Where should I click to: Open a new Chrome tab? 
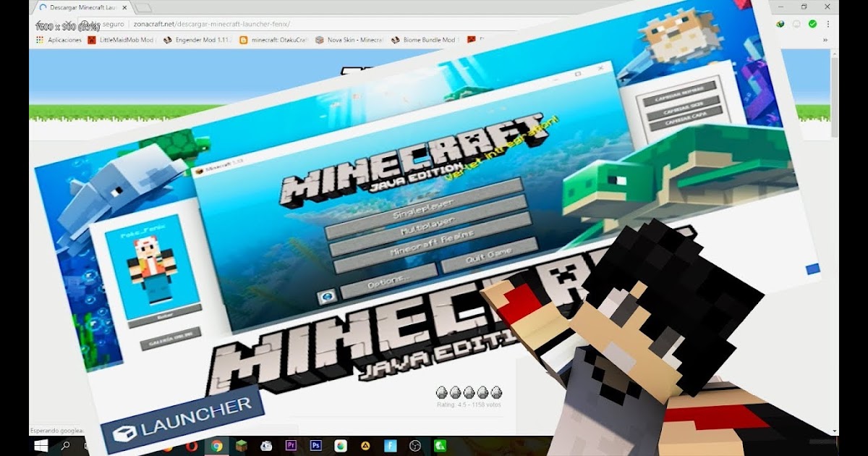(143, 7)
